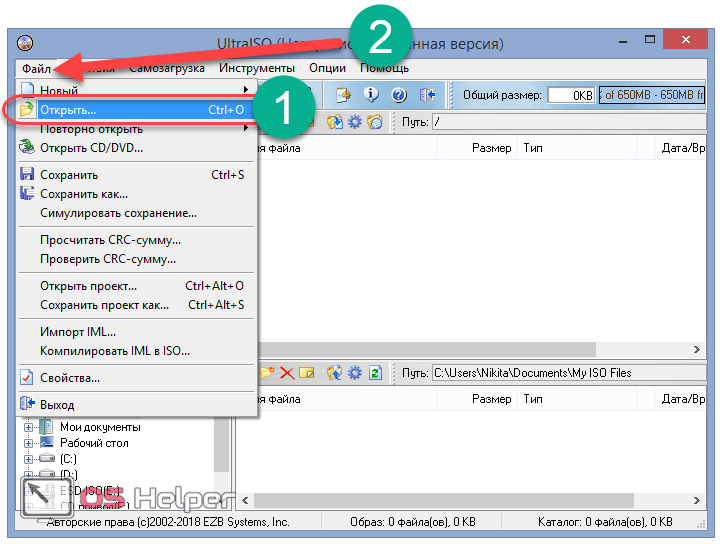The height and width of the screenshot is (544, 722).
Task: Sort upper list by Дата/Вр column
Action: click(x=681, y=148)
